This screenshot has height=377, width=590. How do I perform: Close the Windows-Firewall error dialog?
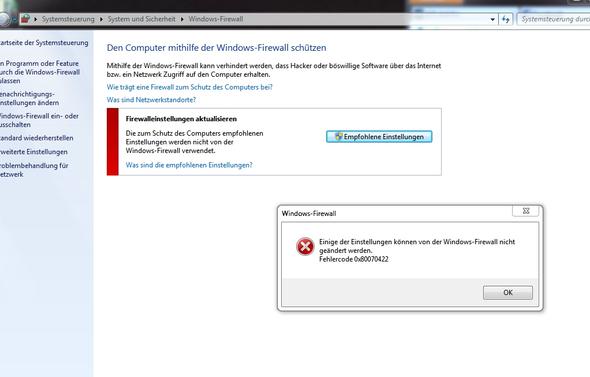click(526, 211)
